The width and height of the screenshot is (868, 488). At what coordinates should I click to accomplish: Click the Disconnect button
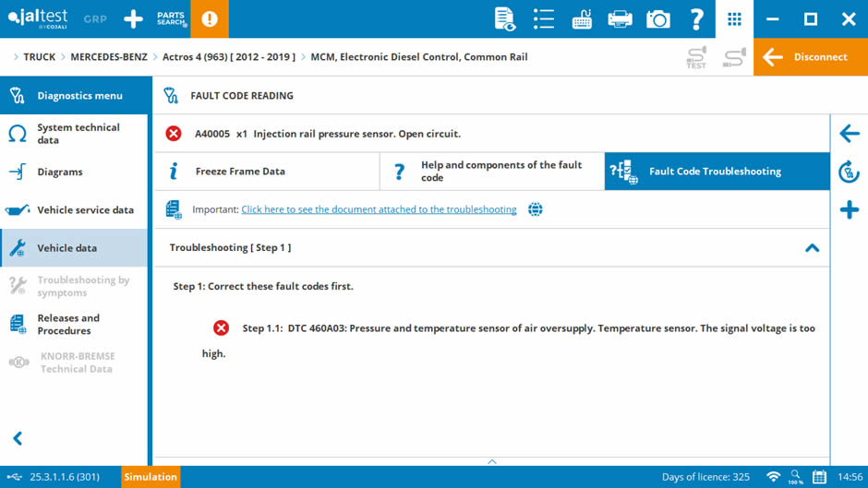tap(811, 56)
